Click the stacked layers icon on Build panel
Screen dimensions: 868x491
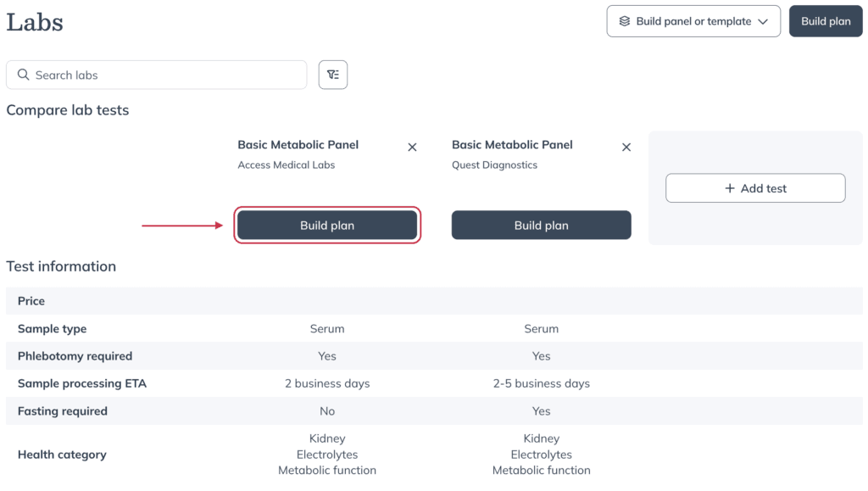pos(625,21)
